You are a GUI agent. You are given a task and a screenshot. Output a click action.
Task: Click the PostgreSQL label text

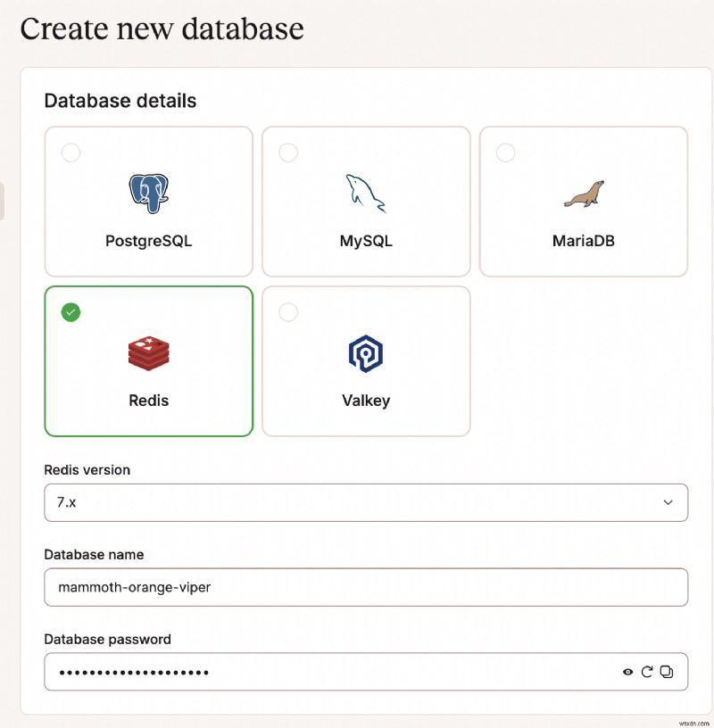[x=149, y=241]
